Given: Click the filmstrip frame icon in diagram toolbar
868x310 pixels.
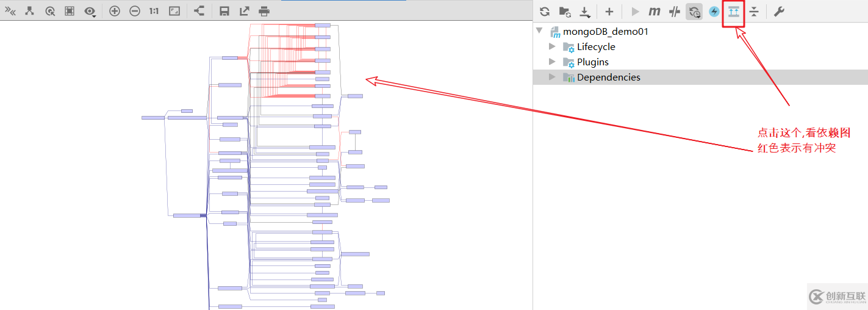Looking at the screenshot, I should 70,11.
